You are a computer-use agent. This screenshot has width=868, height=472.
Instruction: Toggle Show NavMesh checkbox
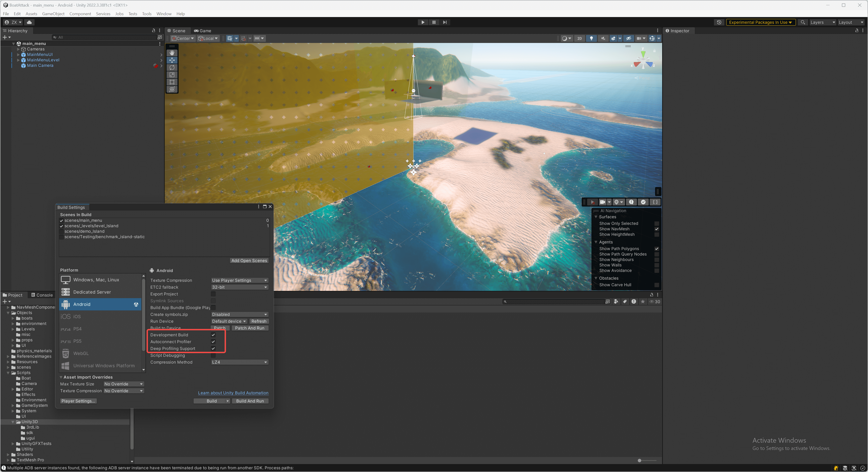tap(656, 229)
